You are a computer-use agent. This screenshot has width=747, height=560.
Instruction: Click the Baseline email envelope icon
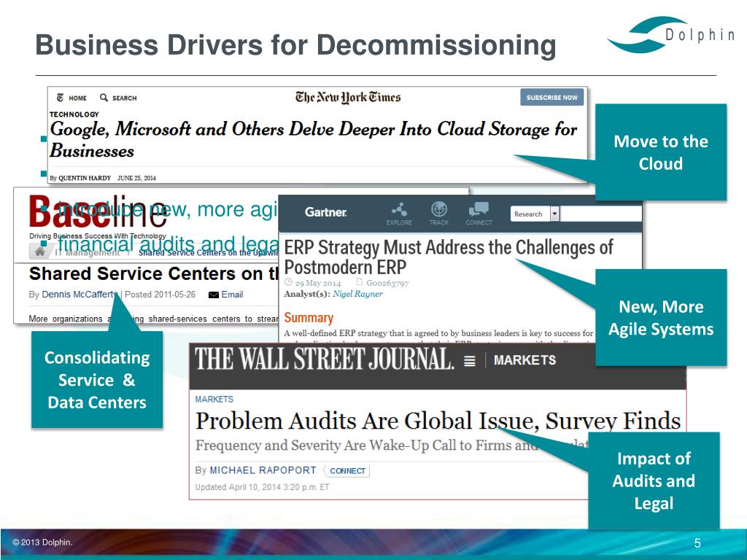tap(214, 295)
